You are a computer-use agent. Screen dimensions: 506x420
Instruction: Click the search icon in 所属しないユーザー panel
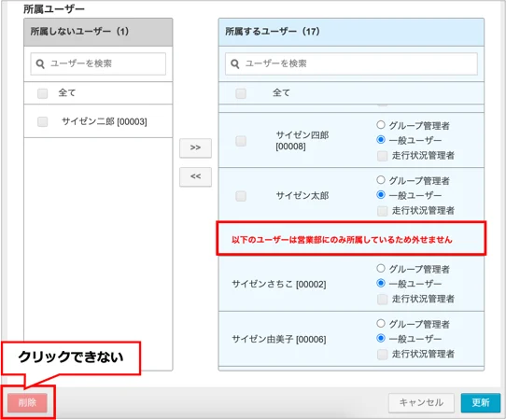tap(40, 63)
